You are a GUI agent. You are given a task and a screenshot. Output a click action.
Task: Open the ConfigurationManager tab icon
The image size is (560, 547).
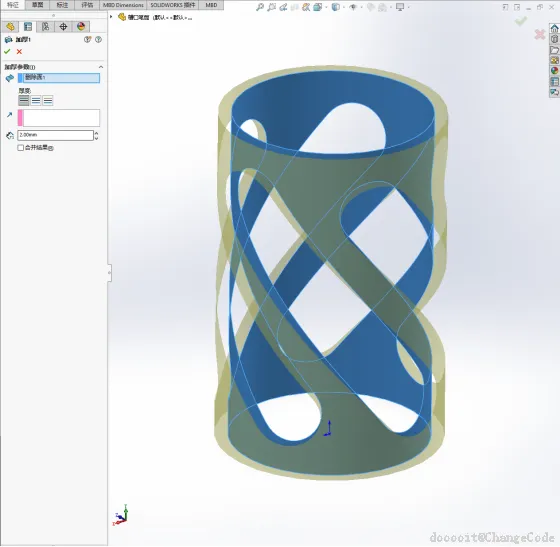point(45,27)
